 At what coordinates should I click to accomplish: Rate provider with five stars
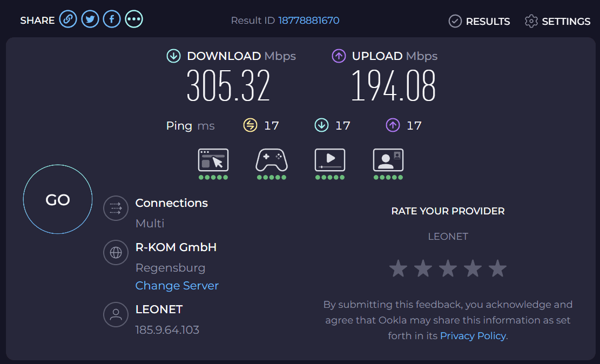[x=497, y=268]
